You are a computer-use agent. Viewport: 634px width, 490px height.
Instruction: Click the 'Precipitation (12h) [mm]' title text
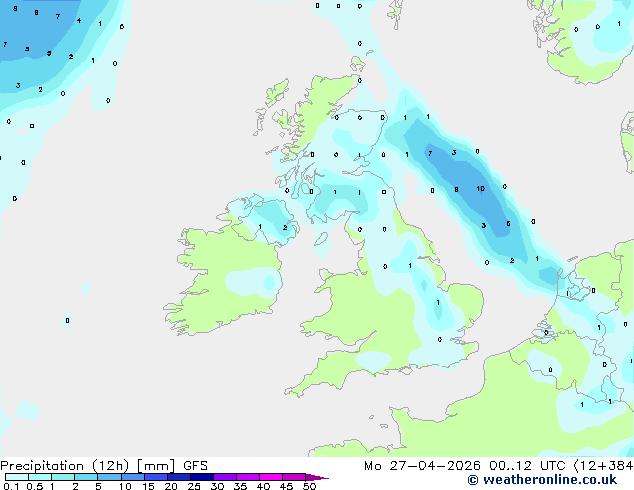87,466
